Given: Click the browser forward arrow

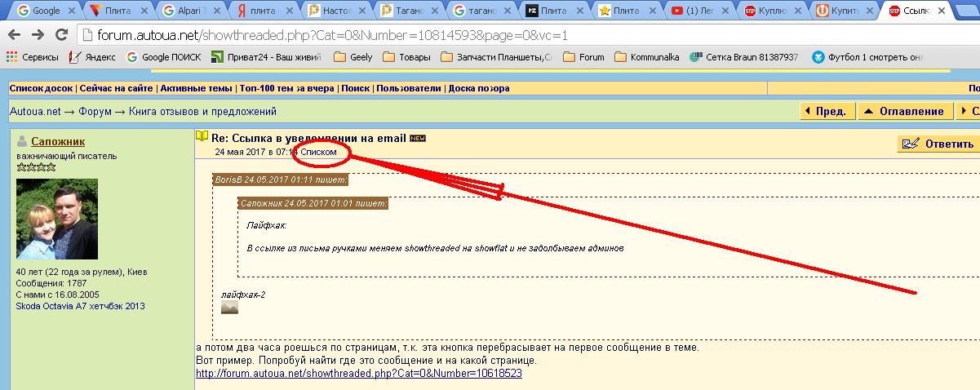Looking at the screenshot, I should (x=38, y=35).
